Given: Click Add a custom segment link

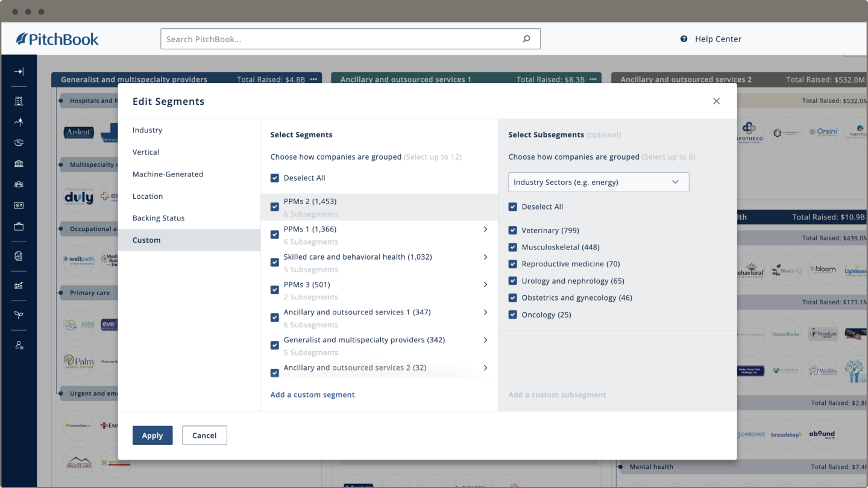Looking at the screenshot, I should (312, 395).
